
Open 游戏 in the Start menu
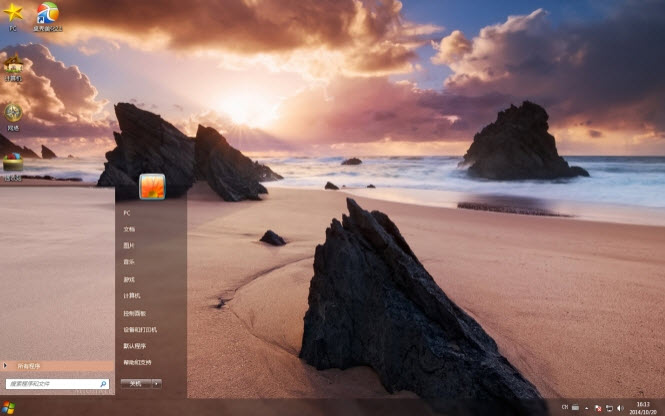(129, 280)
